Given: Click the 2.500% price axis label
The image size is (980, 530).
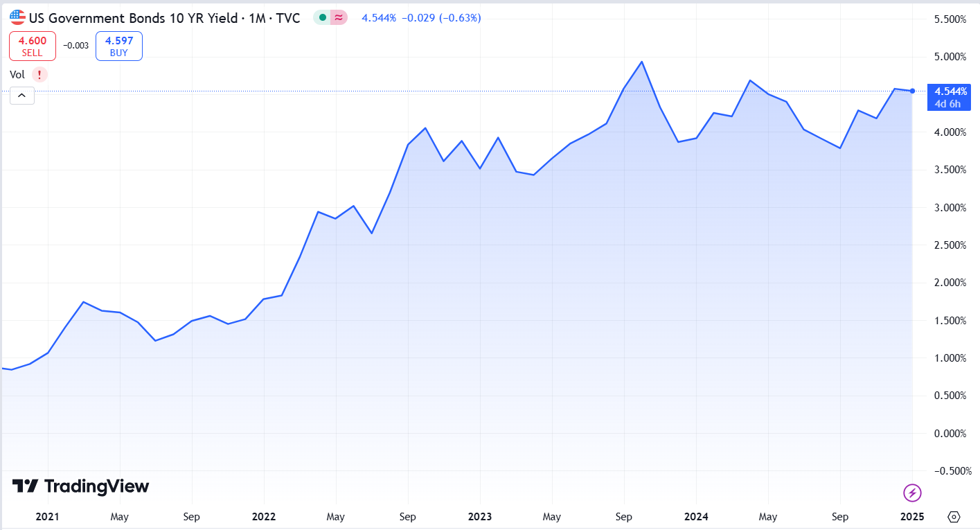Looking at the screenshot, I should point(950,245).
